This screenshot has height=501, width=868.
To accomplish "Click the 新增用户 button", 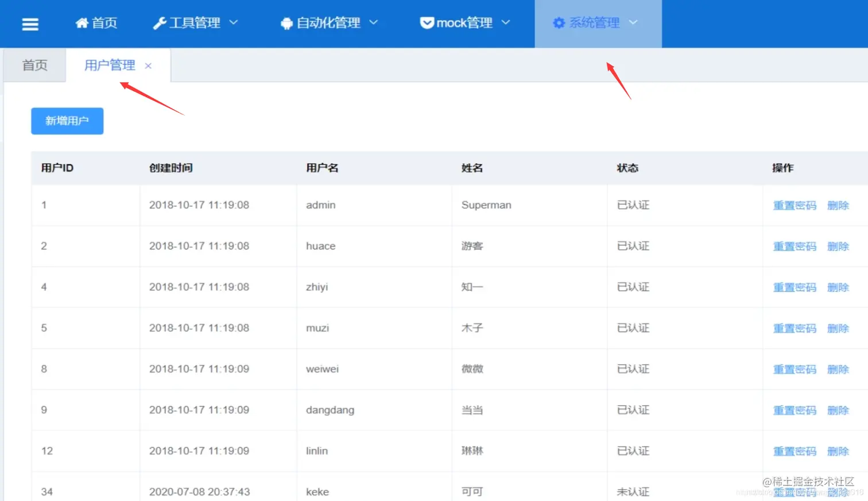I will 67,121.
